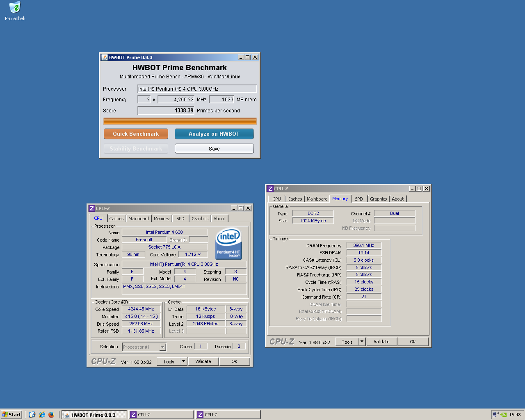Image resolution: width=525 pixels, height=420 pixels.
Task: Click the NVIDIA tray icon
Action: (503, 415)
